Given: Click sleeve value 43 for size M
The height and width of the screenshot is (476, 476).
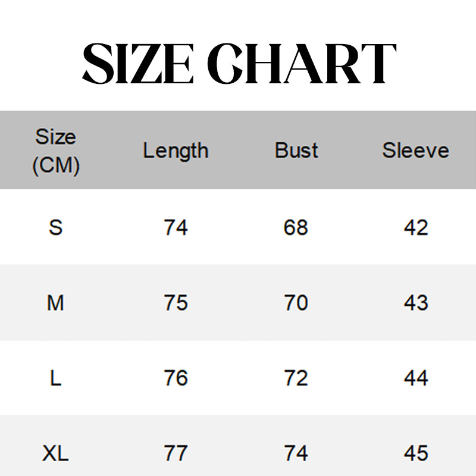Looking at the screenshot, I should tap(415, 303).
